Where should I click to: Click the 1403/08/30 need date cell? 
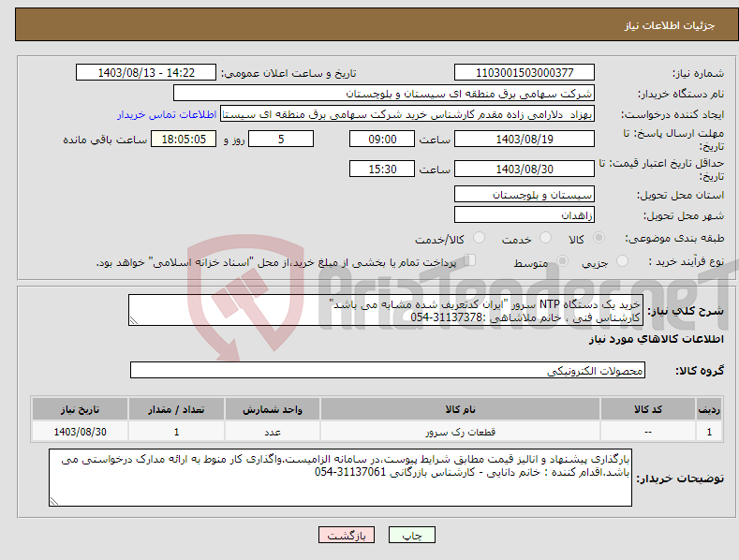click(81, 432)
